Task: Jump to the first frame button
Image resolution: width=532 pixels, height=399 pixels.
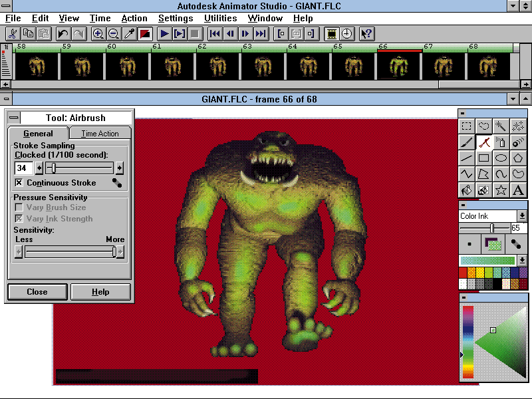Action: [215, 34]
